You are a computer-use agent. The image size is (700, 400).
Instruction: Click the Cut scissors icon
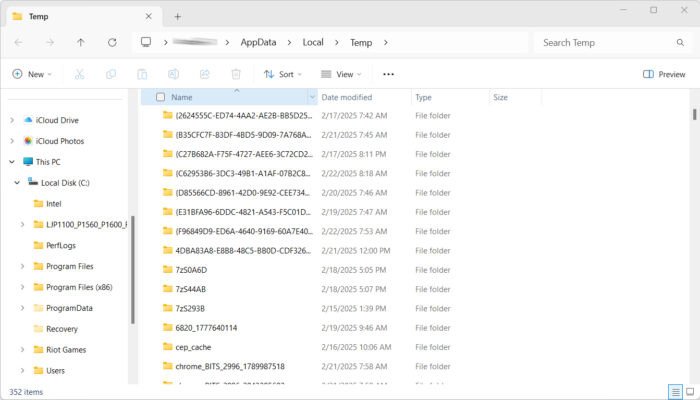[x=79, y=74]
